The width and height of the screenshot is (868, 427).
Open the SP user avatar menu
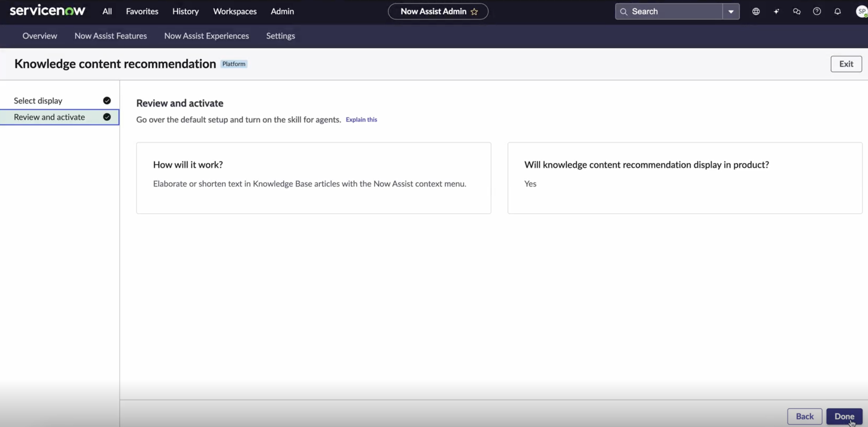(862, 12)
